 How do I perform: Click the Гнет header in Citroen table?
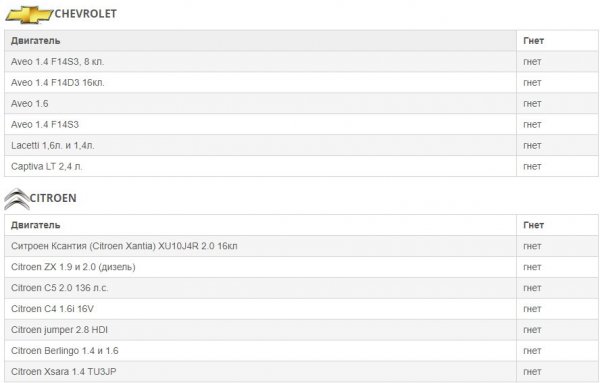533,225
